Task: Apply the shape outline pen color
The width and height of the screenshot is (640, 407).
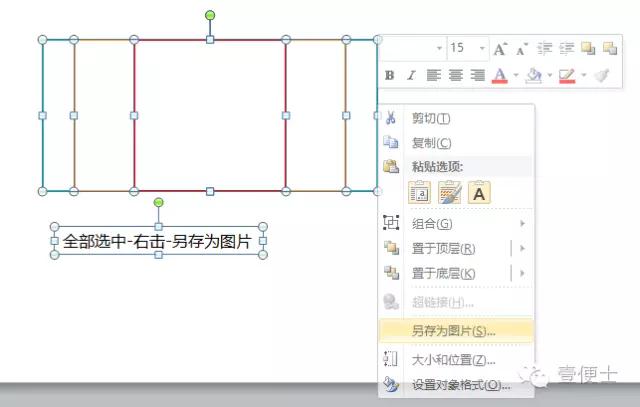Action: [567, 76]
